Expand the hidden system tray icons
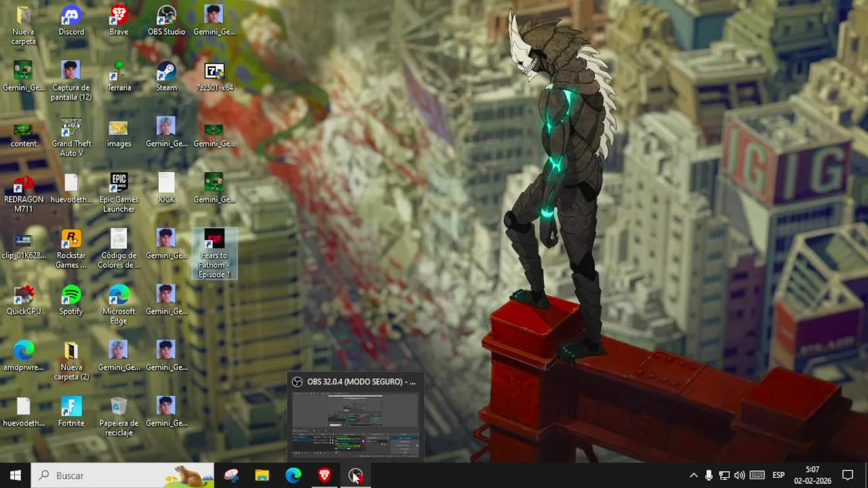The image size is (868, 488). [x=693, y=475]
